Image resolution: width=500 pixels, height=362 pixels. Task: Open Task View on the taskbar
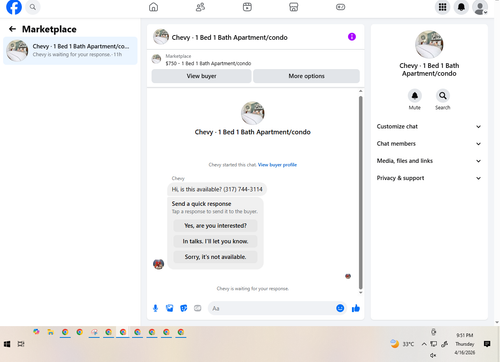[x=21, y=344]
